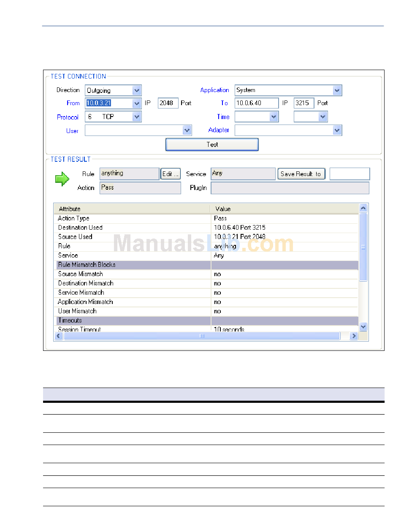The height and width of the screenshot is (532, 401).
Task: Select the Session Timeout row
Action: click(206, 328)
